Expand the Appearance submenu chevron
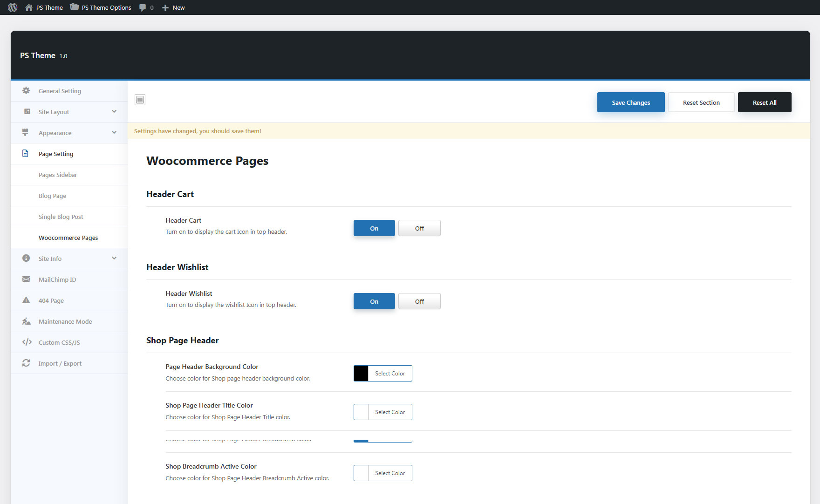820x504 pixels. click(x=114, y=133)
